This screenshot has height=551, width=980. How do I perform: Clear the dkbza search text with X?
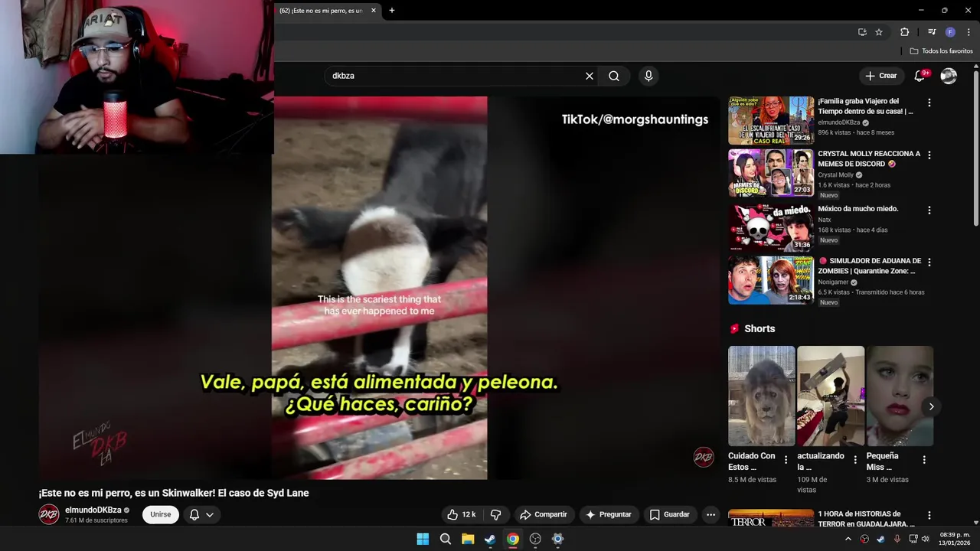point(590,76)
